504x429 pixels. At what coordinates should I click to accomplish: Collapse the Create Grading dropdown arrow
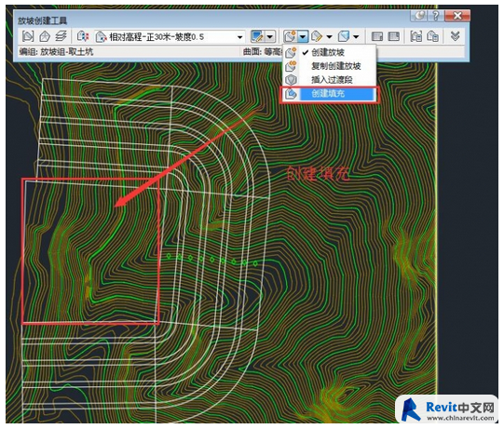pos(303,36)
